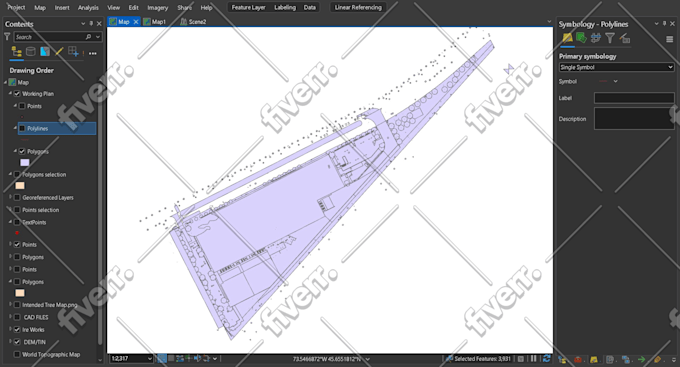
Task: Select the Intended Tree Map.png layer
Action: tap(50, 305)
